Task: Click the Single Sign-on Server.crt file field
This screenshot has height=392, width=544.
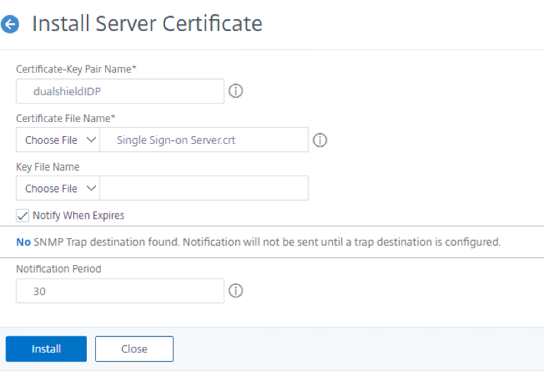Action: (x=204, y=140)
